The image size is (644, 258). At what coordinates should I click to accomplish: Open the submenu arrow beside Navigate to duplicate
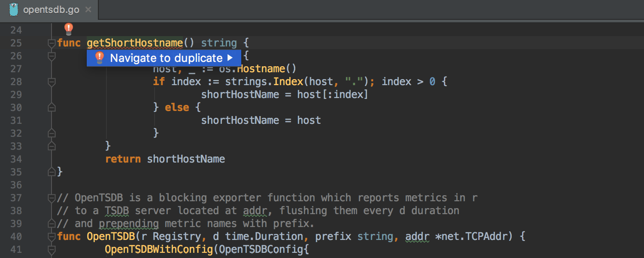pyautogui.click(x=230, y=58)
